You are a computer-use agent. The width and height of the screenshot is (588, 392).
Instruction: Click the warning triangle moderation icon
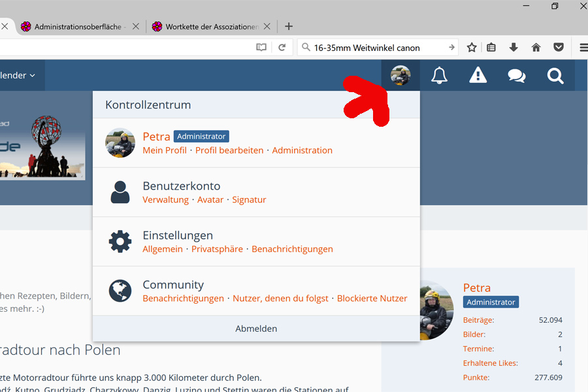click(478, 76)
